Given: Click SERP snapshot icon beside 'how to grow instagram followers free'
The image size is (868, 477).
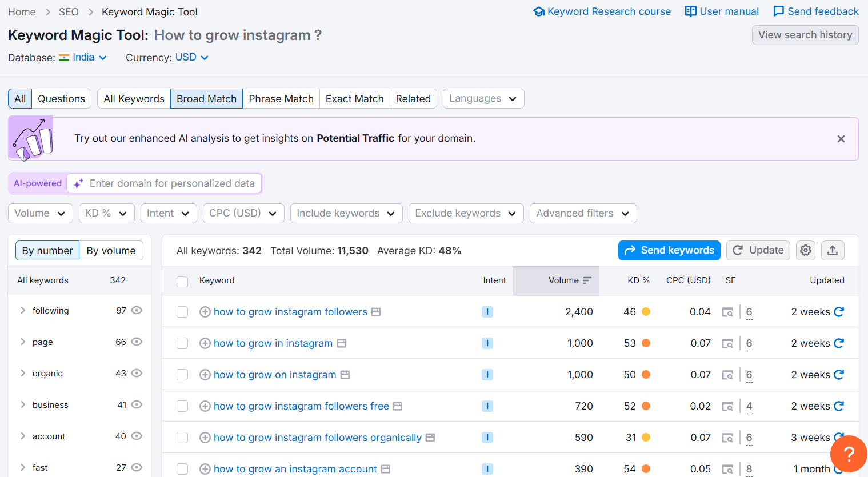Looking at the screenshot, I should 398,406.
